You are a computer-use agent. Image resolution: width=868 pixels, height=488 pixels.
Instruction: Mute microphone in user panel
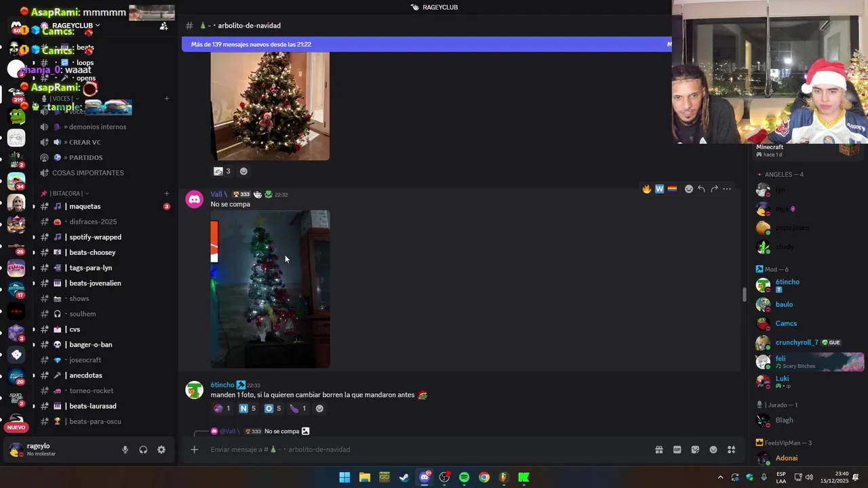coord(125,449)
